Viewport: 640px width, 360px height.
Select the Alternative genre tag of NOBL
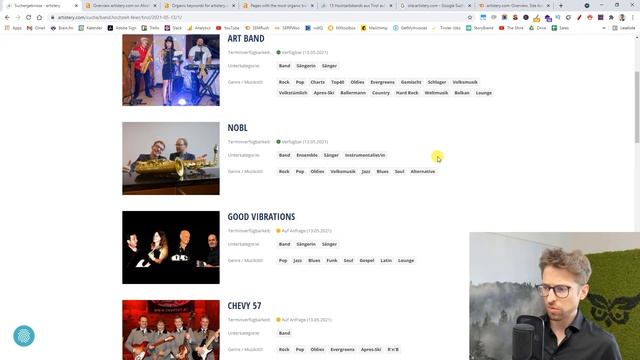(x=422, y=171)
